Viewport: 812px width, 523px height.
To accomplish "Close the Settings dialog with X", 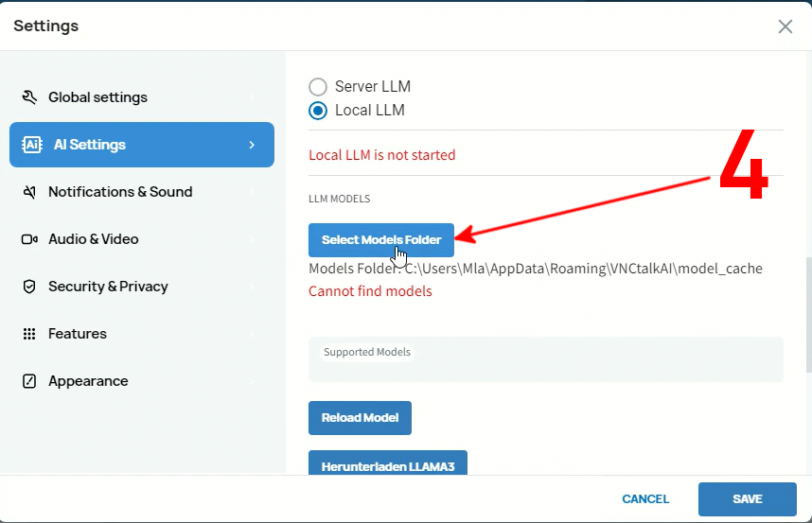I will pos(785,26).
